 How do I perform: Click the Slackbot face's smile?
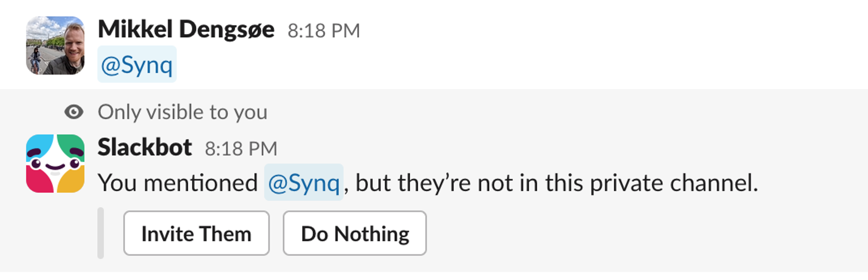(55, 166)
